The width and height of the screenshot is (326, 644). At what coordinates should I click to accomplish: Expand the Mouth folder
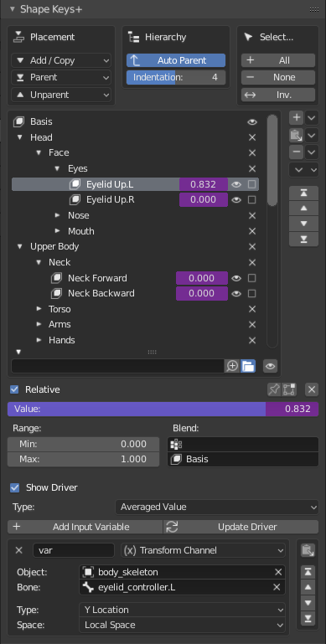pyautogui.click(x=58, y=231)
